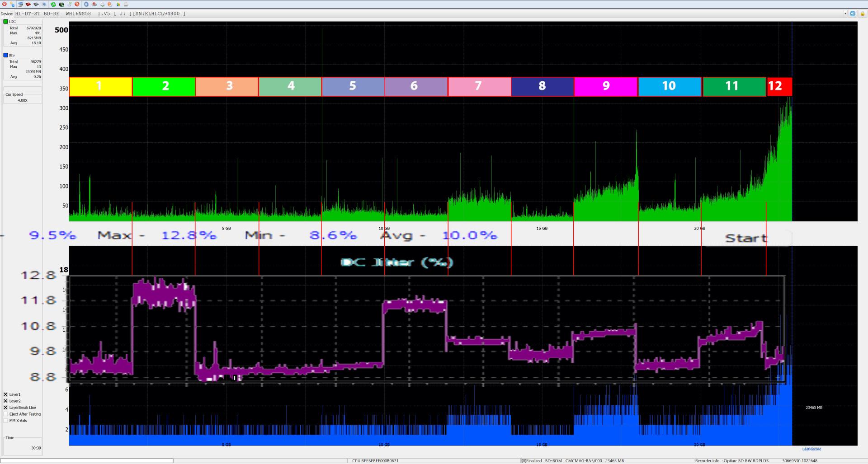Click the green LDC color swatch
Image resolution: width=868 pixels, height=464 pixels.
[5, 22]
